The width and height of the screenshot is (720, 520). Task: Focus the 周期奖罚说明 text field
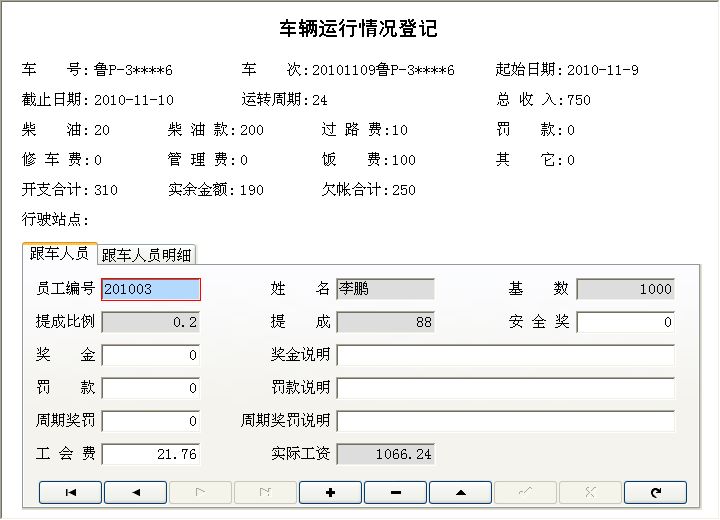point(505,421)
